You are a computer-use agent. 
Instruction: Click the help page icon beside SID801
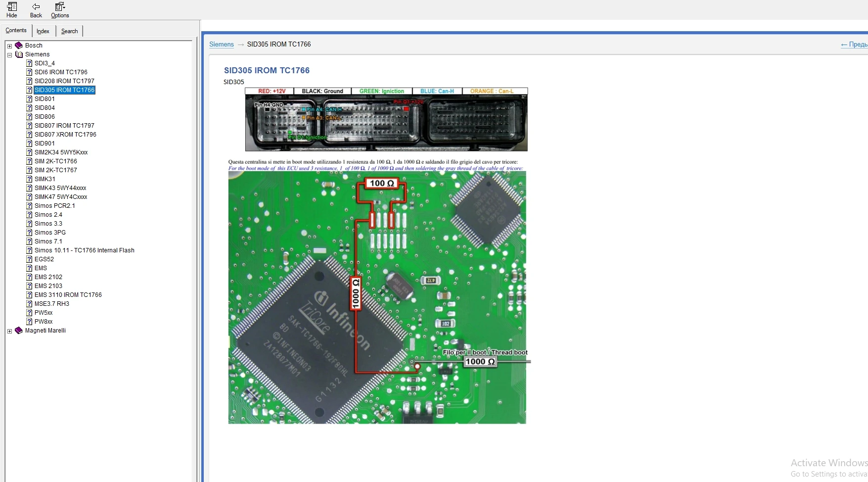point(29,99)
